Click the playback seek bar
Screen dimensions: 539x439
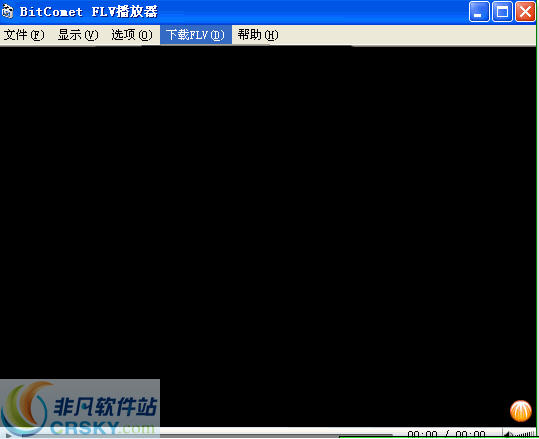click(x=206, y=435)
